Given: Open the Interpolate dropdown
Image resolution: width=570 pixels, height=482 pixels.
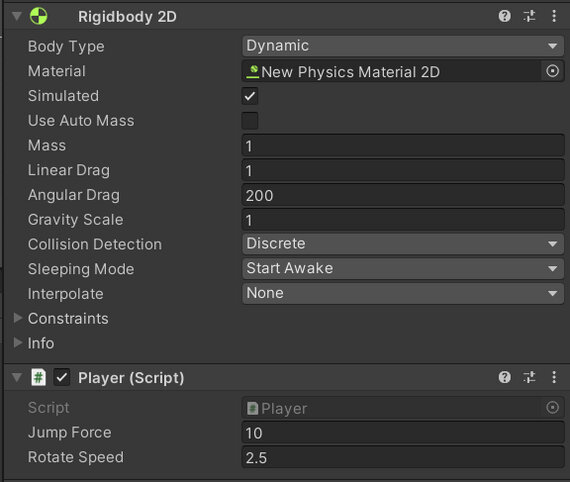Looking at the screenshot, I should pyautogui.click(x=403, y=293).
